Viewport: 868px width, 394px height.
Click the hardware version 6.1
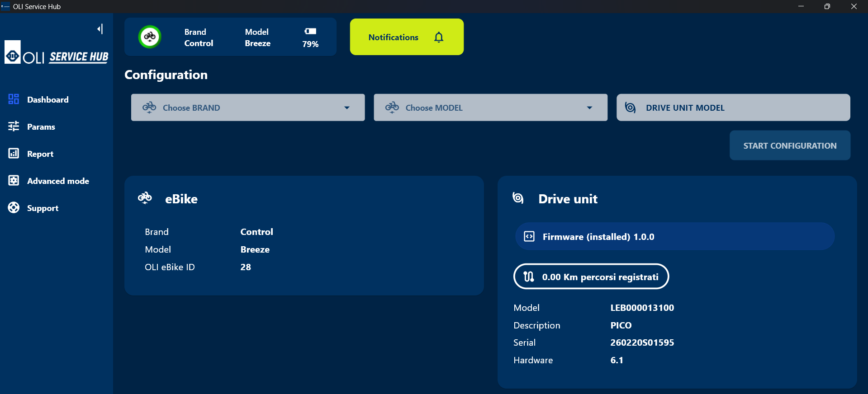pos(617,360)
